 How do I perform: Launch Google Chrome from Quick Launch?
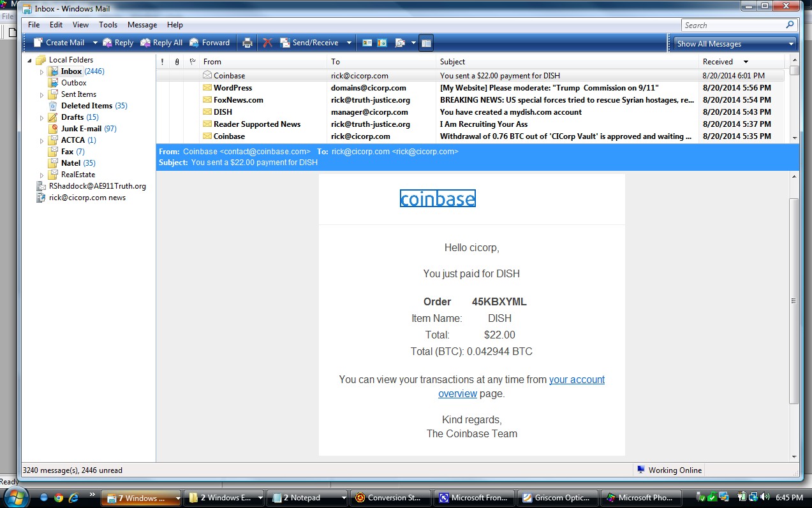(59, 497)
